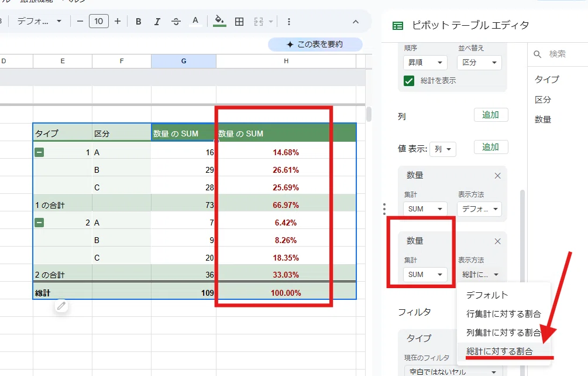The width and height of the screenshot is (588, 376).
Task: Open 表示方法 dropdown showing 総計に...
Action: [x=479, y=275]
